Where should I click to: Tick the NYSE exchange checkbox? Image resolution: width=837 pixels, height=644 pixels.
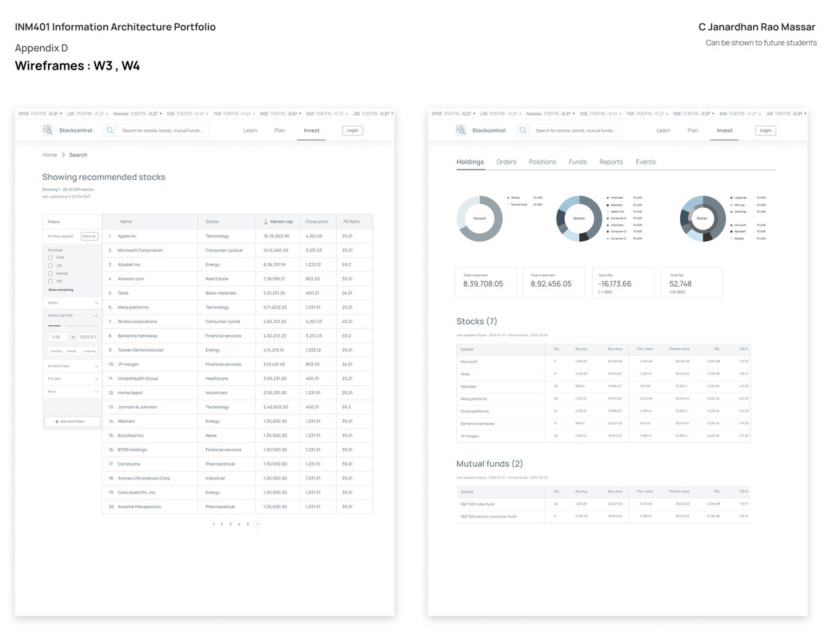tap(50, 257)
